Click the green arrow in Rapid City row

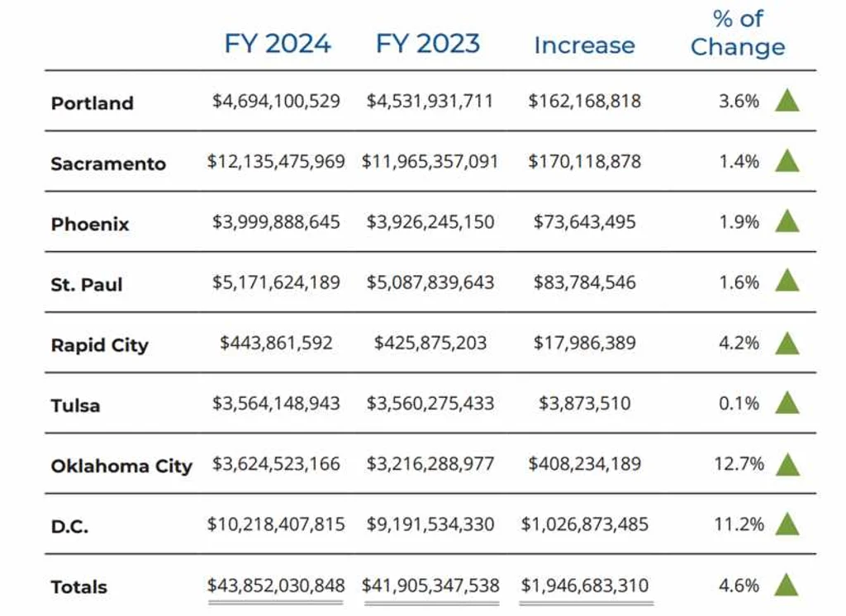[x=787, y=344]
